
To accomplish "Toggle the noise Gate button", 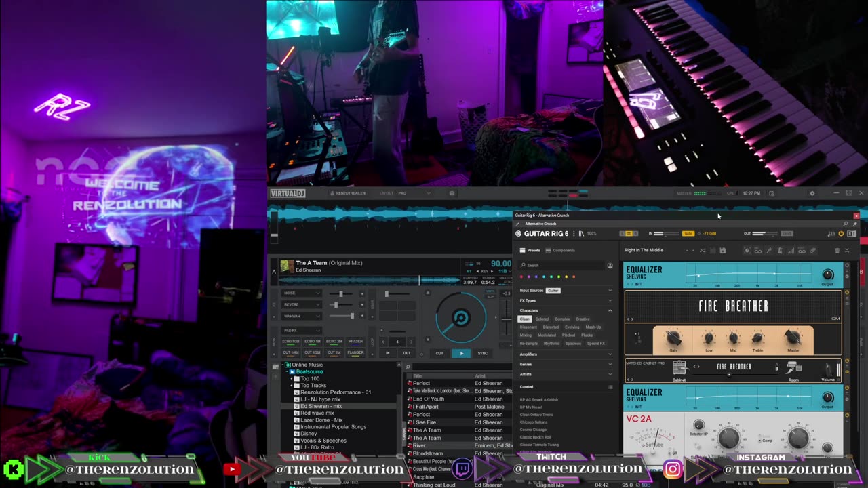I will (x=688, y=234).
